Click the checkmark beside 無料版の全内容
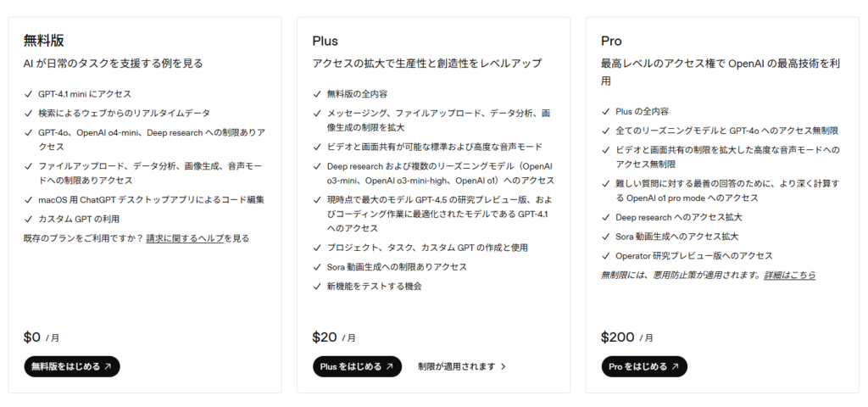The image size is (868, 407). 317,94
